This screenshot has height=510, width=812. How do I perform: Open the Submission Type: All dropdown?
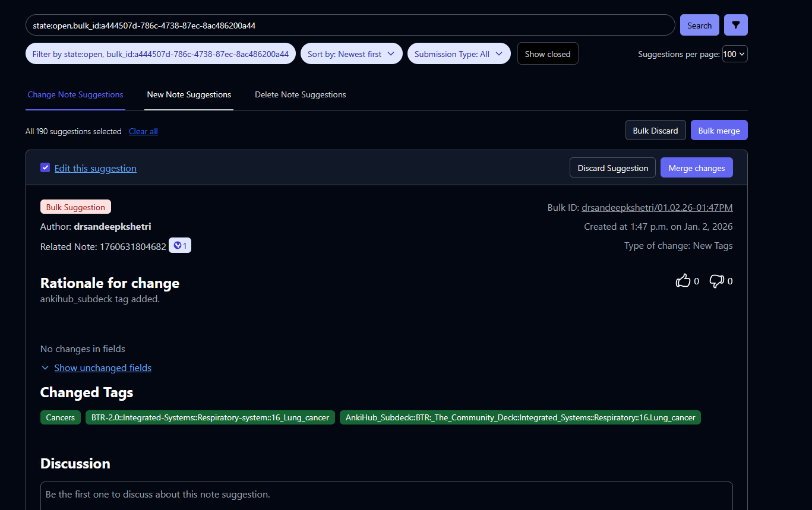point(458,54)
